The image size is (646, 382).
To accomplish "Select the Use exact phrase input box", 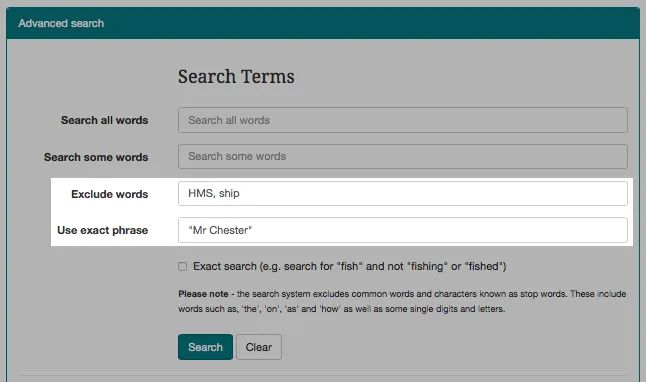I will (x=403, y=230).
